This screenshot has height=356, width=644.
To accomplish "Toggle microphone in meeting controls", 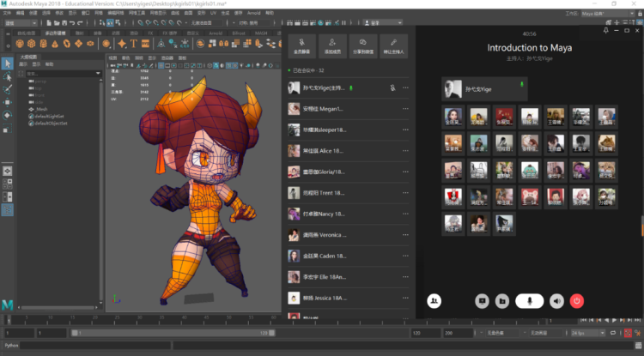I will coord(530,301).
